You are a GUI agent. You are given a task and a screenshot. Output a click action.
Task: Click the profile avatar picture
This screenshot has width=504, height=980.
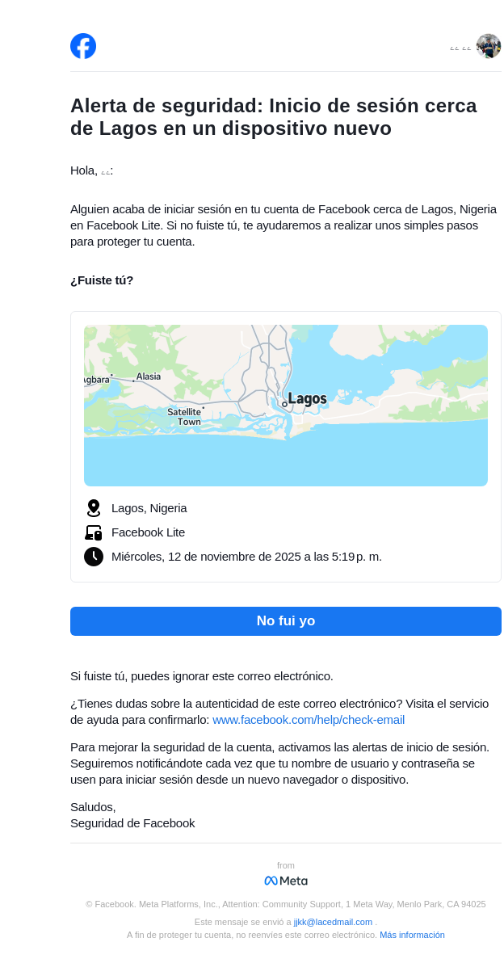pos(488,46)
